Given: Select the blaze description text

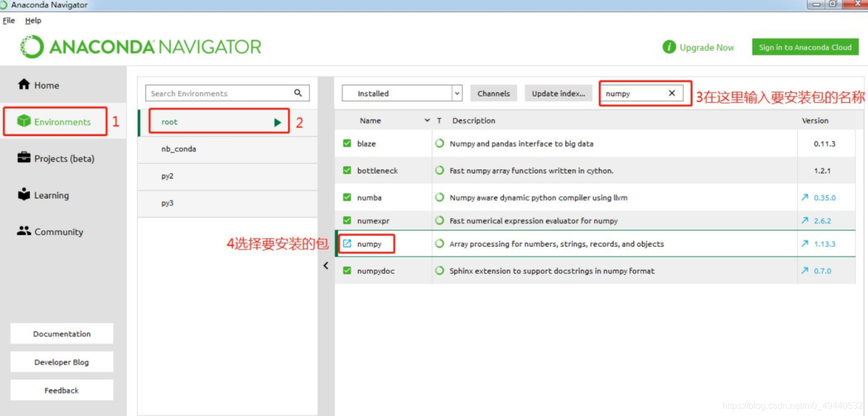Looking at the screenshot, I should coord(521,144).
